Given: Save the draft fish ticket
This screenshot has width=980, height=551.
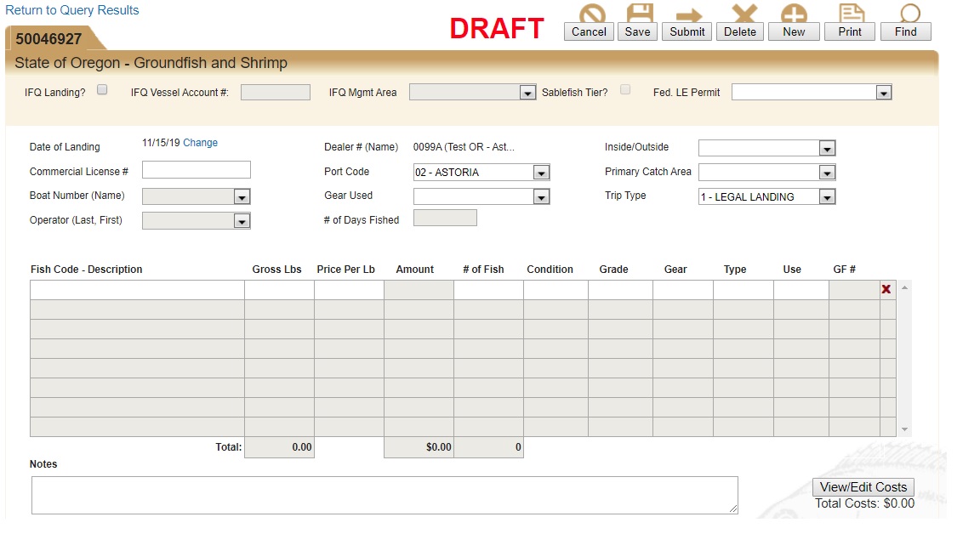Looking at the screenshot, I should point(637,31).
